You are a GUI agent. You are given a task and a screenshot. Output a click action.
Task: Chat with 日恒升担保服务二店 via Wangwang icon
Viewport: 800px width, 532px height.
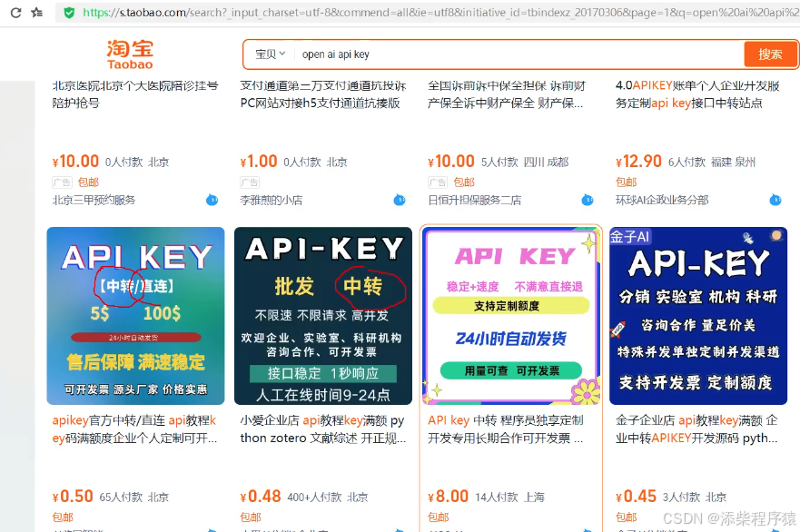pyautogui.click(x=588, y=200)
